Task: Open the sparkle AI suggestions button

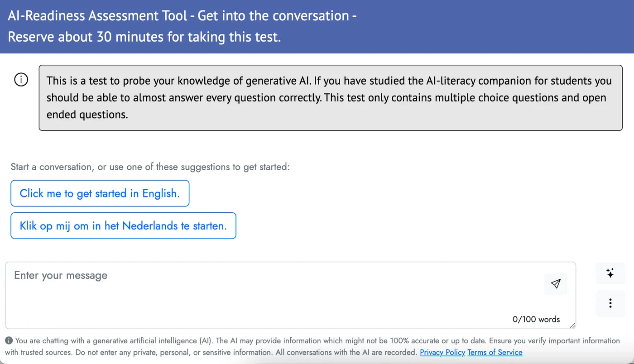Action: (x=610, y=273)
